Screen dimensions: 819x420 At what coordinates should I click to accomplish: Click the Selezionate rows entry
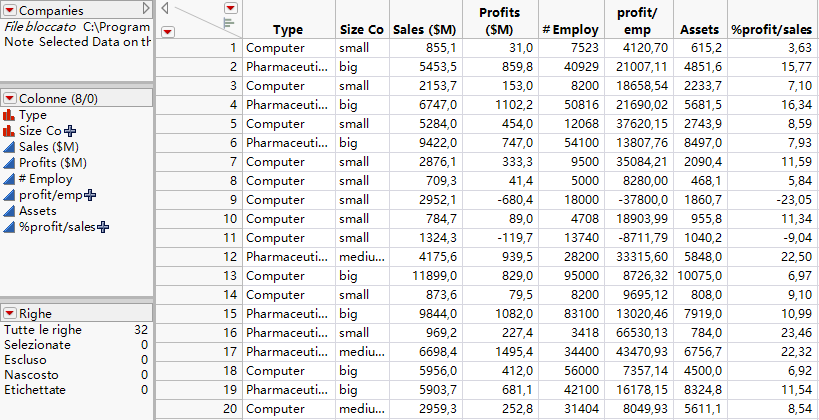pyautogui.click(x=37, y=345)
